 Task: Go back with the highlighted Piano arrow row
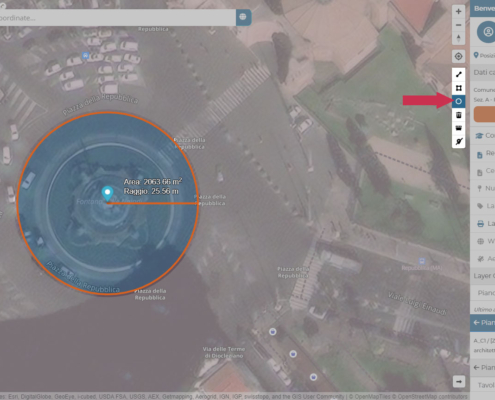point(483,323)
